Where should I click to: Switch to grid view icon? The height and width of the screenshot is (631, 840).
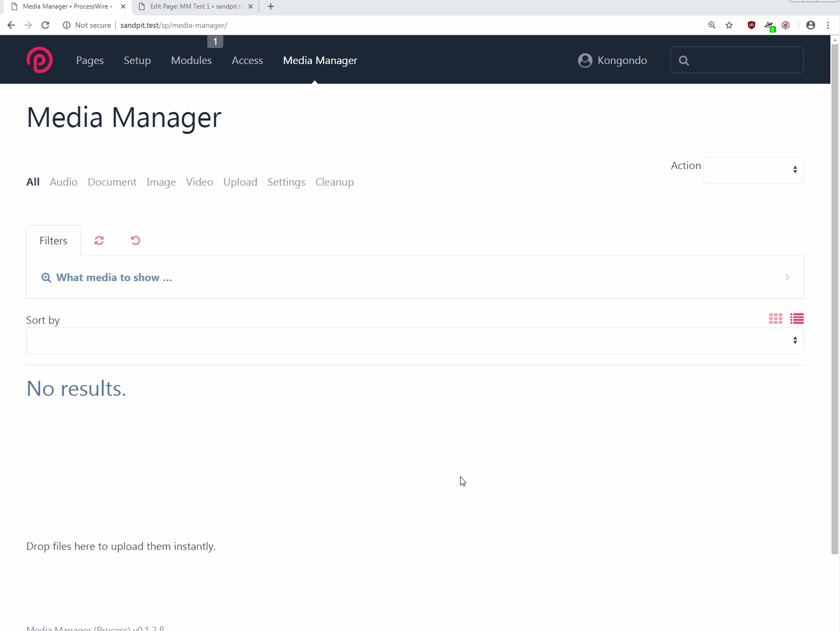click(776, 319)
